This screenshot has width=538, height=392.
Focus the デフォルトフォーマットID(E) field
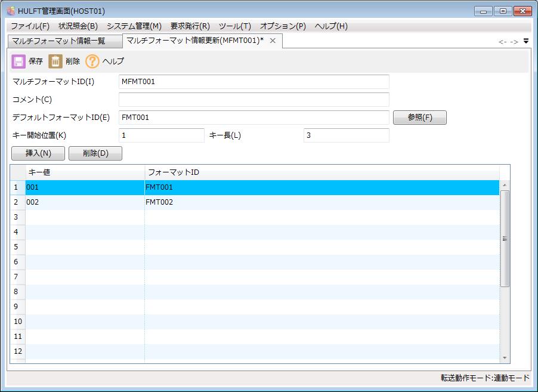pyautogui.click(x=254, y=118)
